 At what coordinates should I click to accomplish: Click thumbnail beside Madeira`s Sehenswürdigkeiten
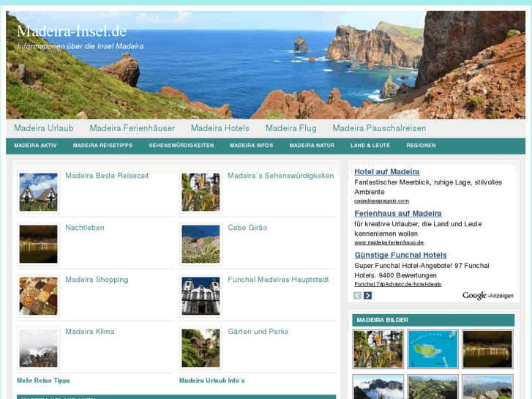click(201, 193)
